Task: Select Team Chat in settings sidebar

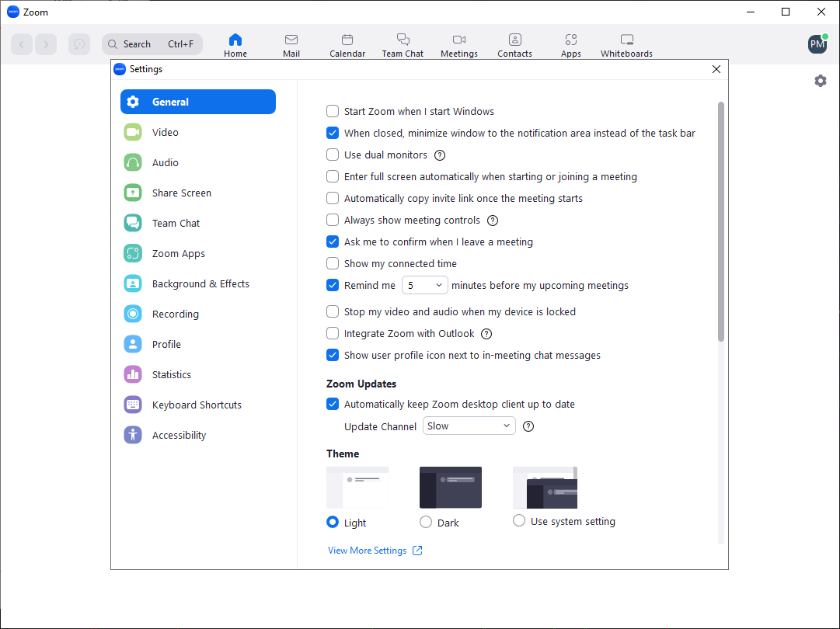Action: point(198,223)
